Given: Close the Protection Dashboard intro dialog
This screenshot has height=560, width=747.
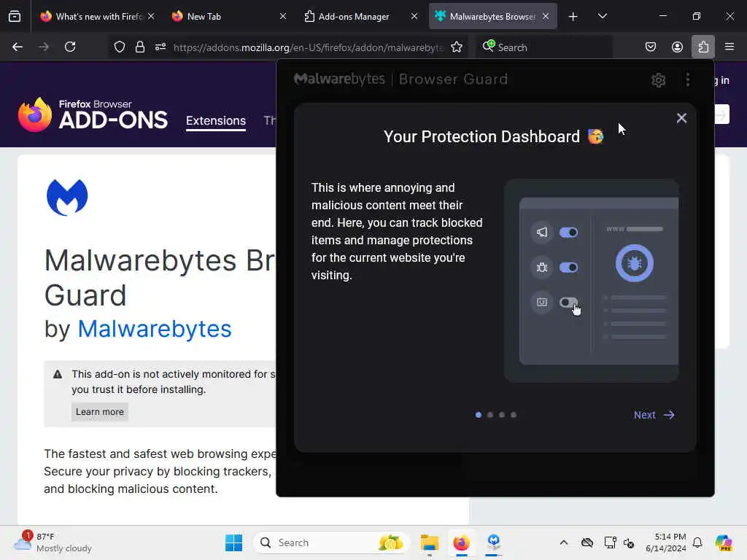Looking at the screenshot, I should tap(682, 117).
